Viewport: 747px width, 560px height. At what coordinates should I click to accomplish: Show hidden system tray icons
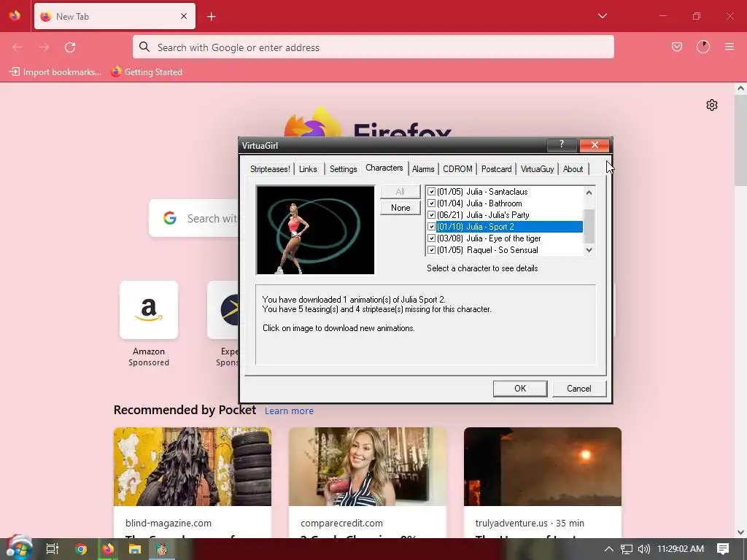click(x=608, y=549)
